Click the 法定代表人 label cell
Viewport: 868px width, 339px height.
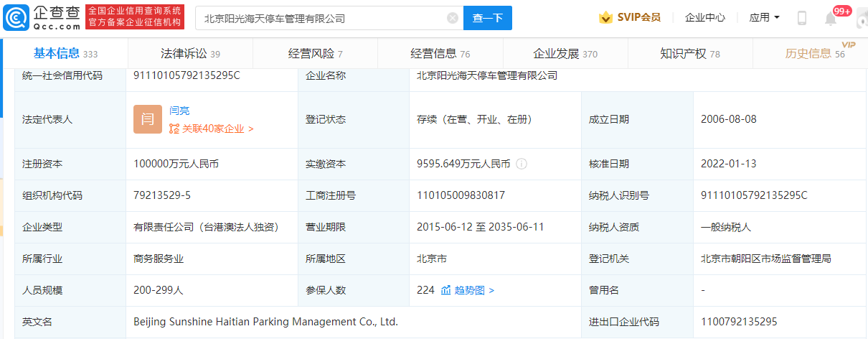click(70, 119)
